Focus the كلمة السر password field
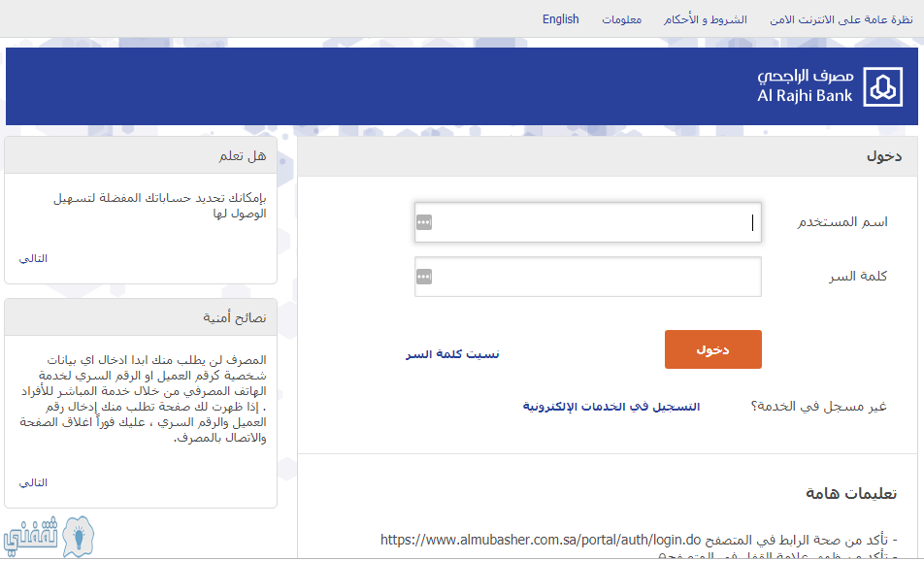Screen dimensions: 924x561 pos(588,277)
